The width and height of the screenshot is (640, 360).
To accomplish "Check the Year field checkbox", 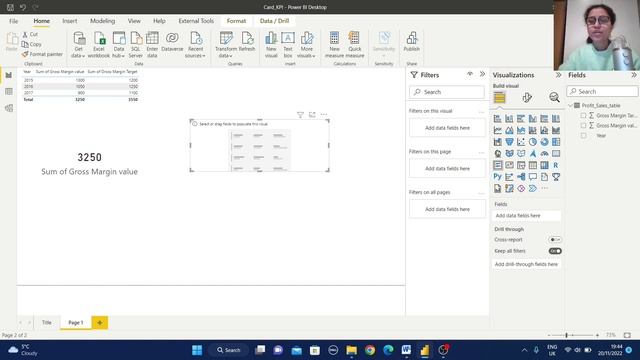I will click(583, 136).
